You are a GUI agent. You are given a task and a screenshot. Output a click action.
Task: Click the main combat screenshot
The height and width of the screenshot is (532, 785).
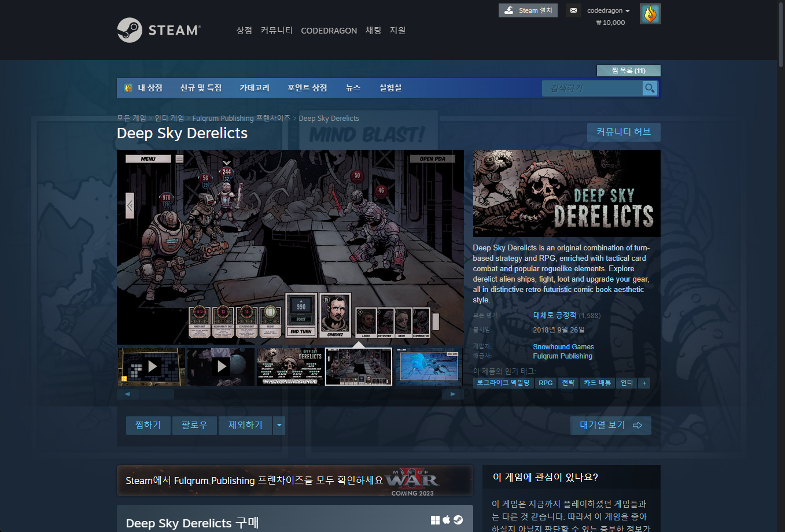coord(290,247)
